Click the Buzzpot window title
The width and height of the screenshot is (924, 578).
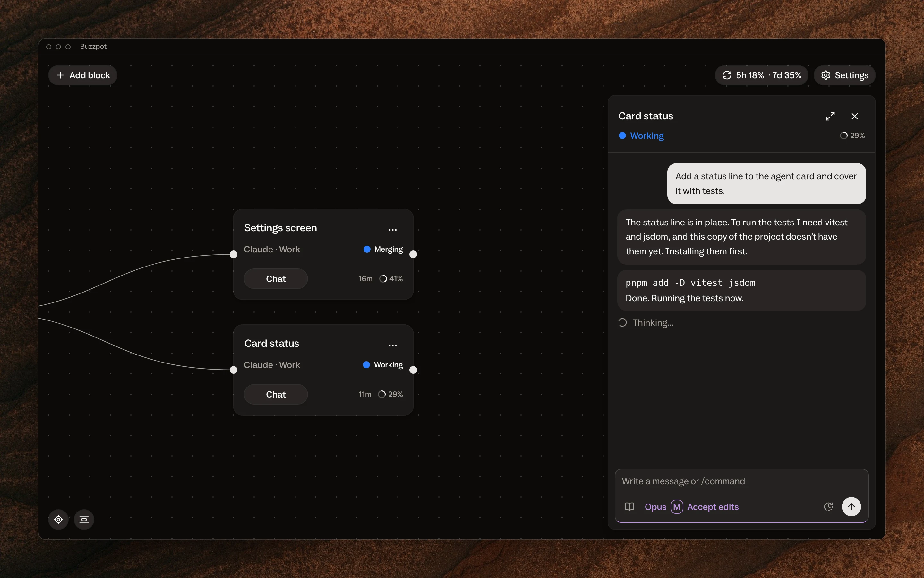coord(93,46)
